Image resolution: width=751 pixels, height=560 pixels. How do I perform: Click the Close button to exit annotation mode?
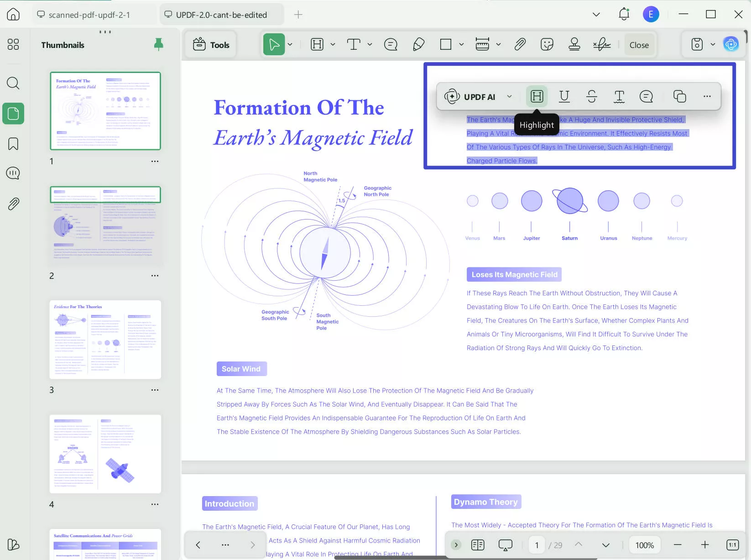(638, 44)
